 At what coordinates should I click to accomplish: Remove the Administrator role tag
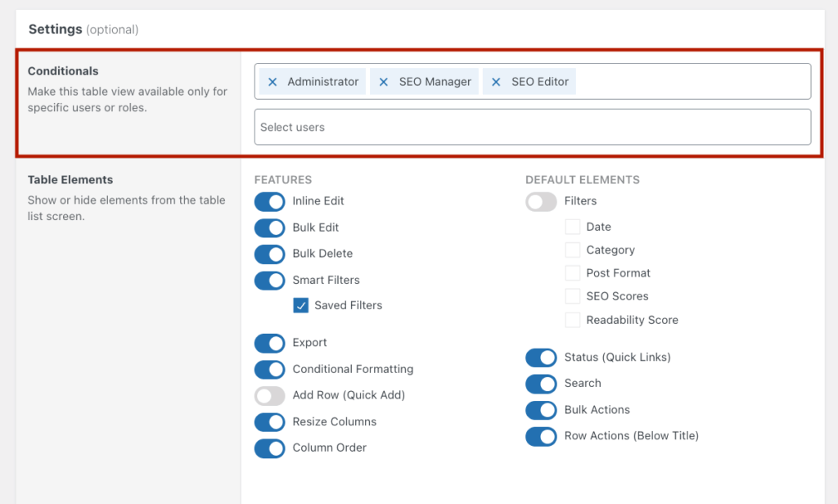coord(273,82)
